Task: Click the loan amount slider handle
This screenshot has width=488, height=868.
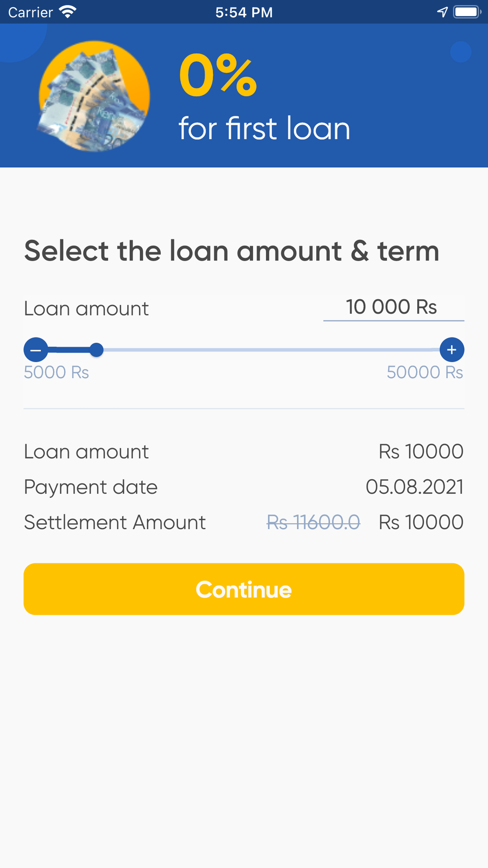Action: (x=97, y=350)
